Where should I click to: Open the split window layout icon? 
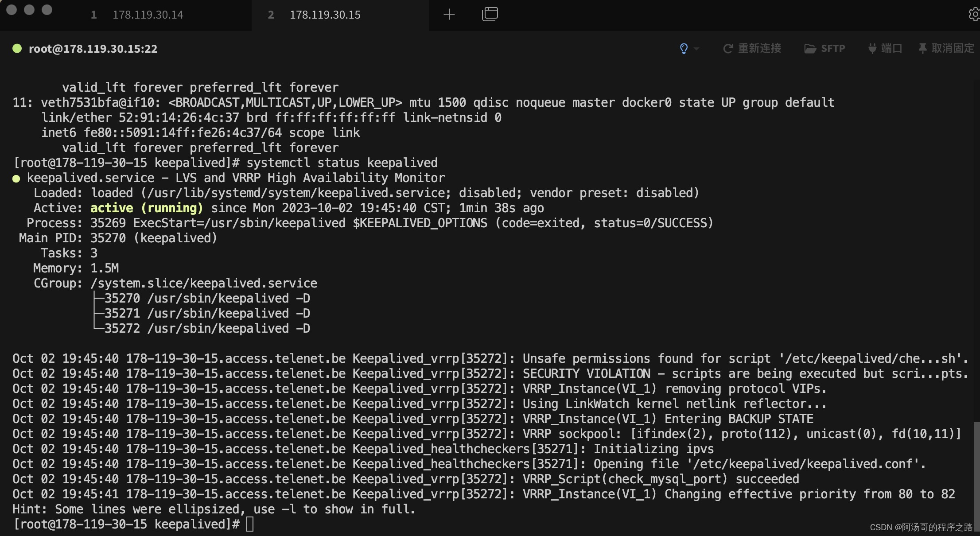[x=490, y=14]
